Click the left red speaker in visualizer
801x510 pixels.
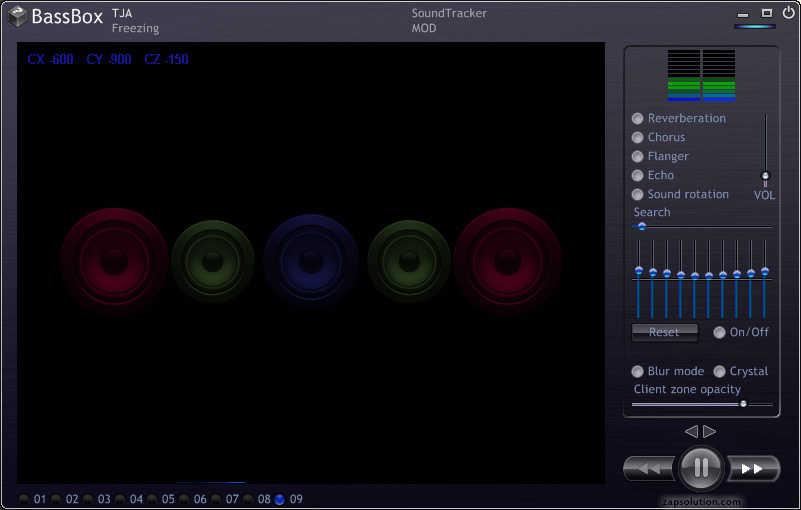[x=114, y=261]
